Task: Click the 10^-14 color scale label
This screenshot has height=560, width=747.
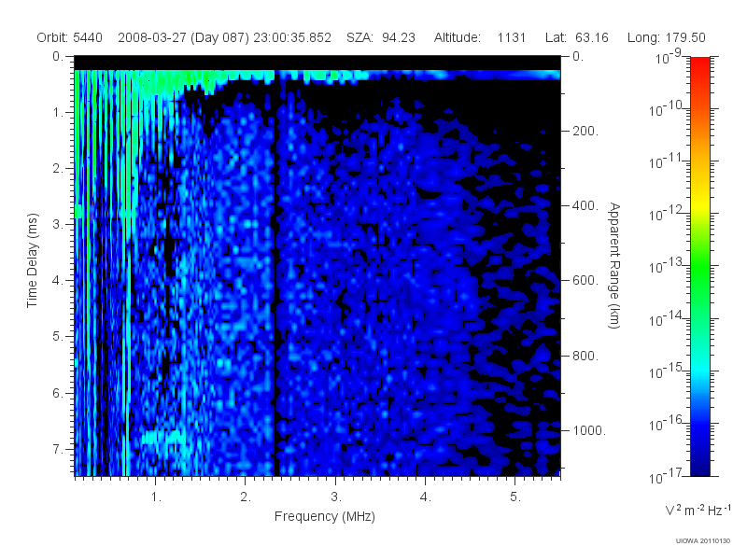Action: 667,319
